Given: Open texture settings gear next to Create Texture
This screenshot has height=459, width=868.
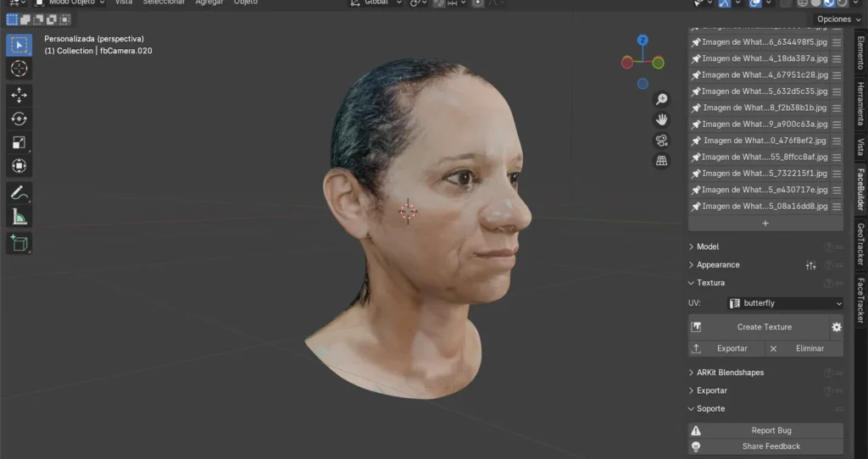Looking at the screenshot, I should coord(837,328).
